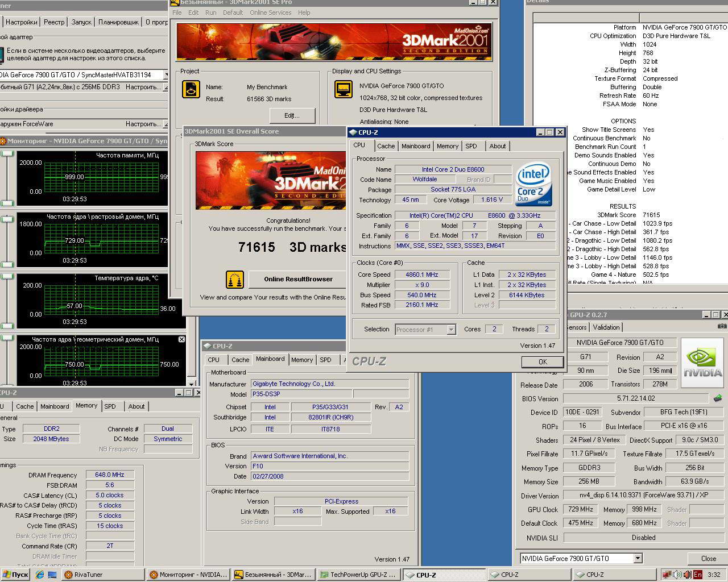
Task: Click OK in the CPU-Z window
Action: pyautogui.click(x=543, y=361)
